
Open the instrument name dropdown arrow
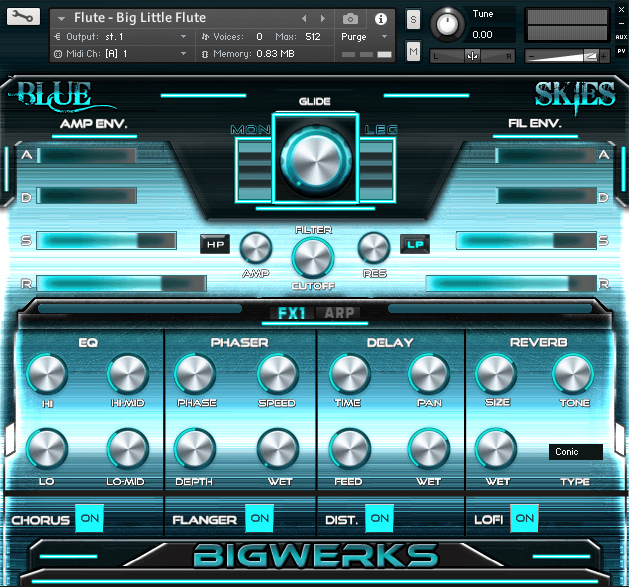pyautogui.click(x=61, y=19)
